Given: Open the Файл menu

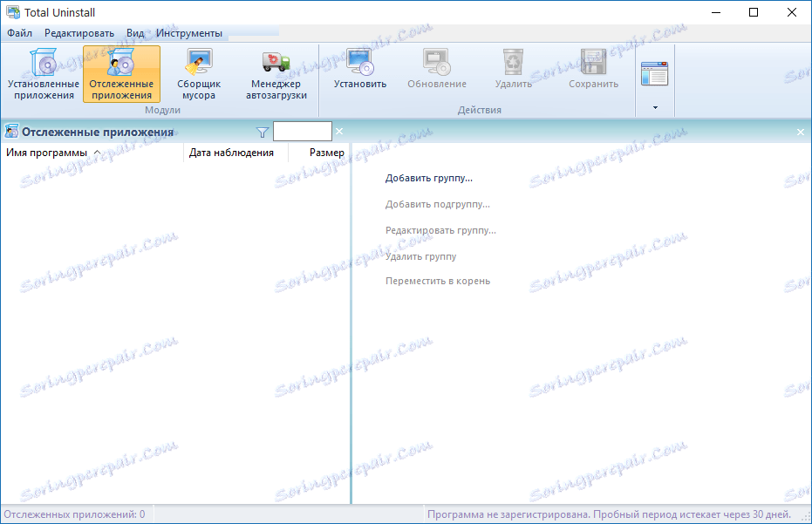Looking at the screenshot, I should tap(20, 33).
